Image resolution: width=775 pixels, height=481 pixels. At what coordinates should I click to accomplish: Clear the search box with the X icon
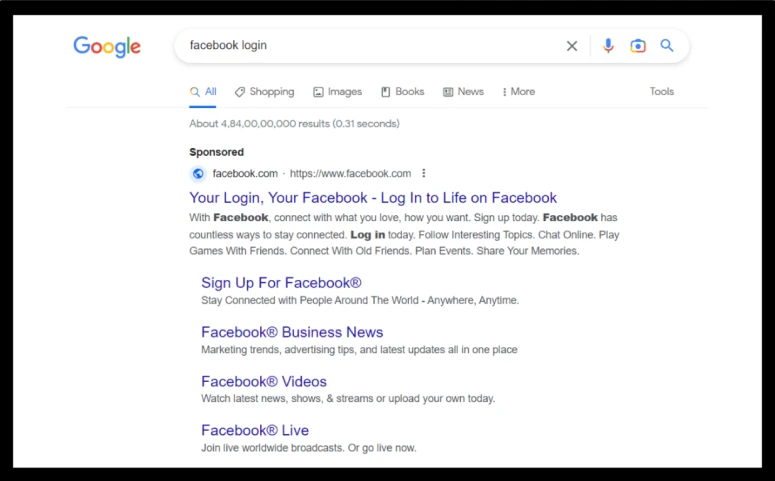point(572,46)
